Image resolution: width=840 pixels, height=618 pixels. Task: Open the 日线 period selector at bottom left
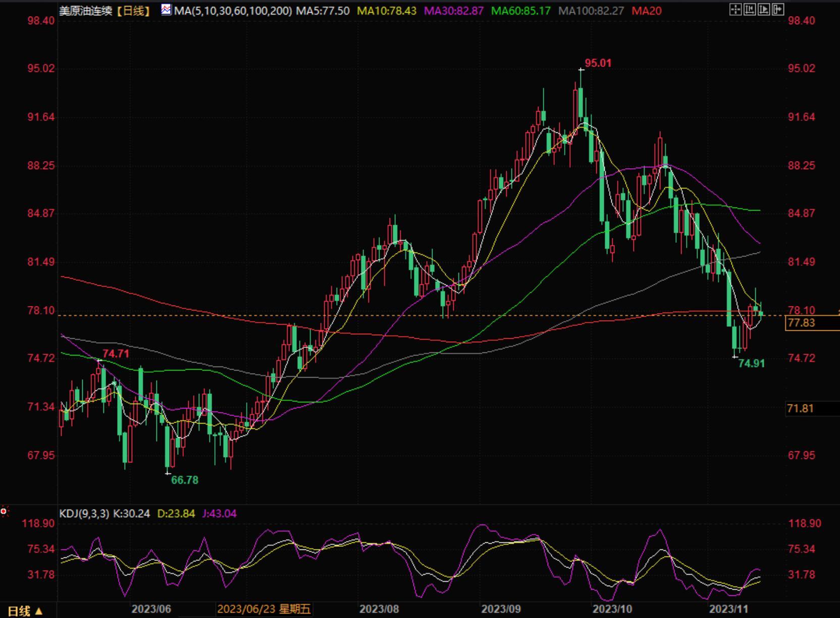[25, 611]
